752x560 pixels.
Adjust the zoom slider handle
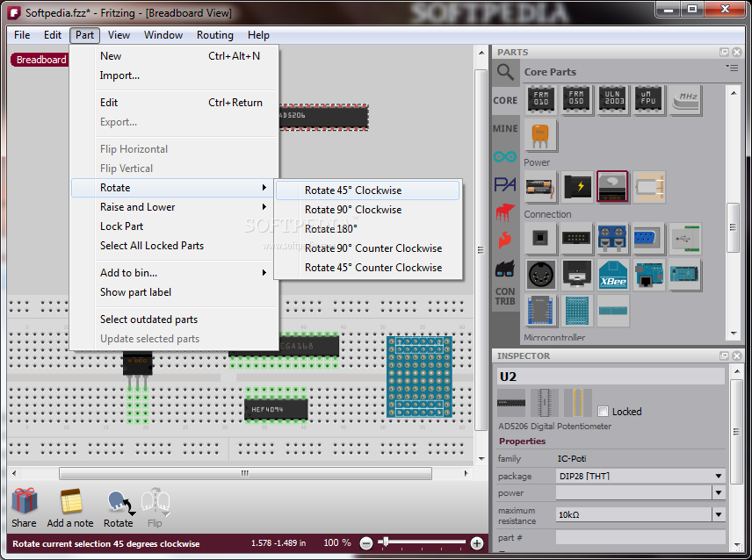[385, 542]
